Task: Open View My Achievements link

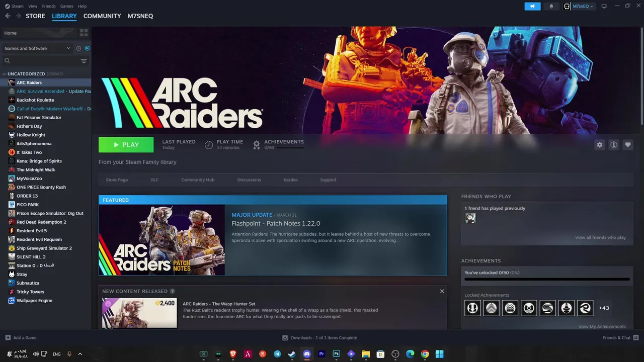Action: [602, 327]
